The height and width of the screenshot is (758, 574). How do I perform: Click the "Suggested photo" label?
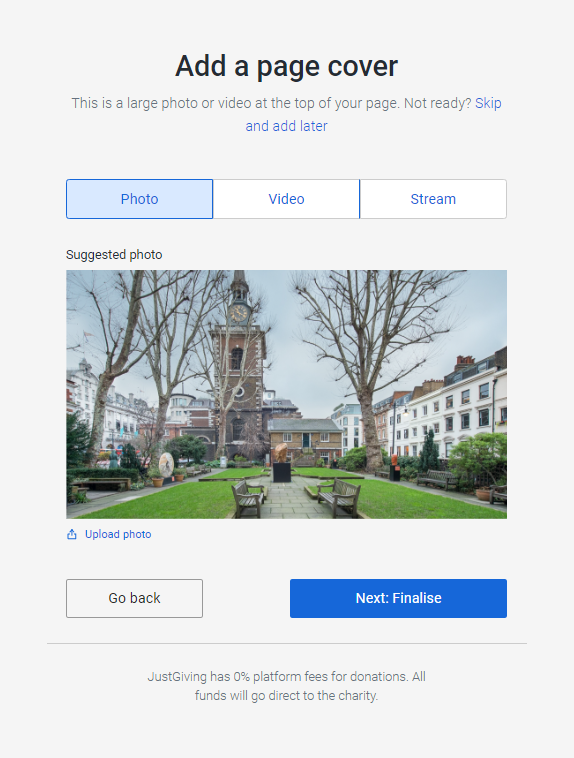point(114,255)
